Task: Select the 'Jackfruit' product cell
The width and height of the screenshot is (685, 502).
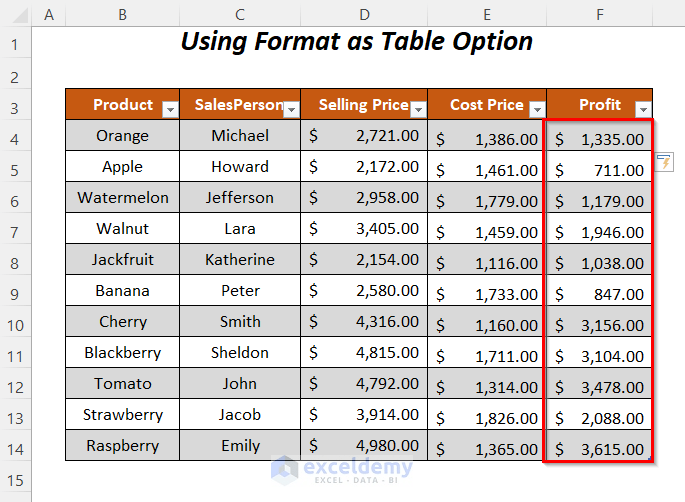Action: pos(123,260)
